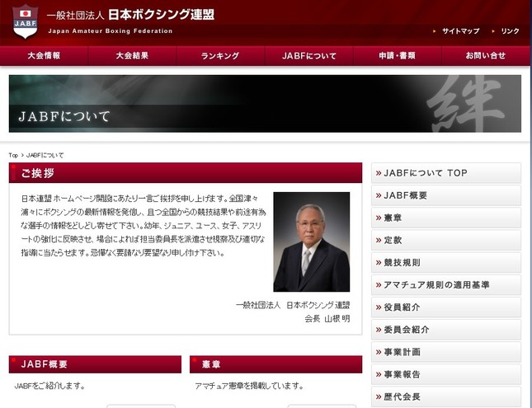Image resolution: width=532 pixels, height=408 pixels.
Task: Select the 大会情報 menu tab
Action: tap(44, 56)
